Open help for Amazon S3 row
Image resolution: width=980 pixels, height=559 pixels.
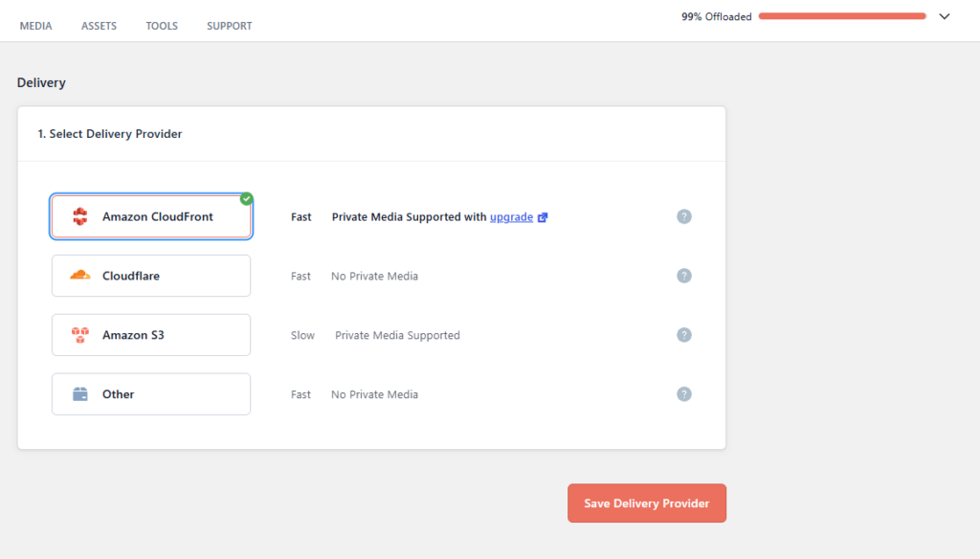(683, 335)
